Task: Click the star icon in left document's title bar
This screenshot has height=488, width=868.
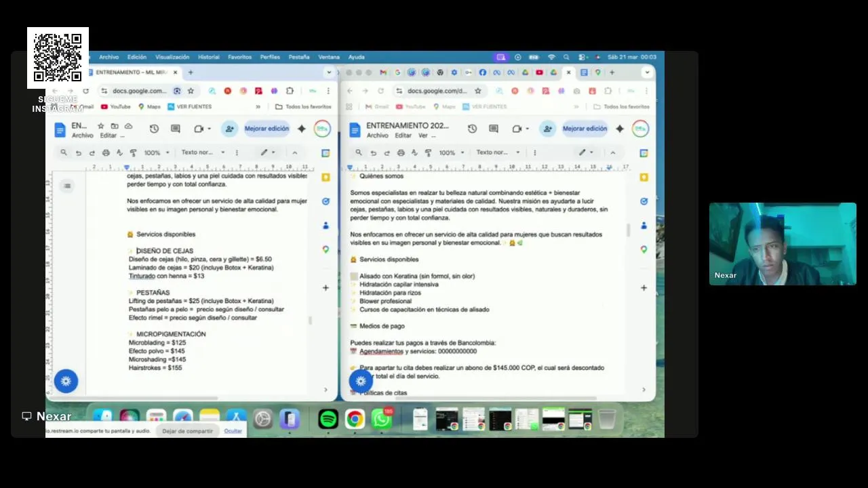Action: (101, 126)
